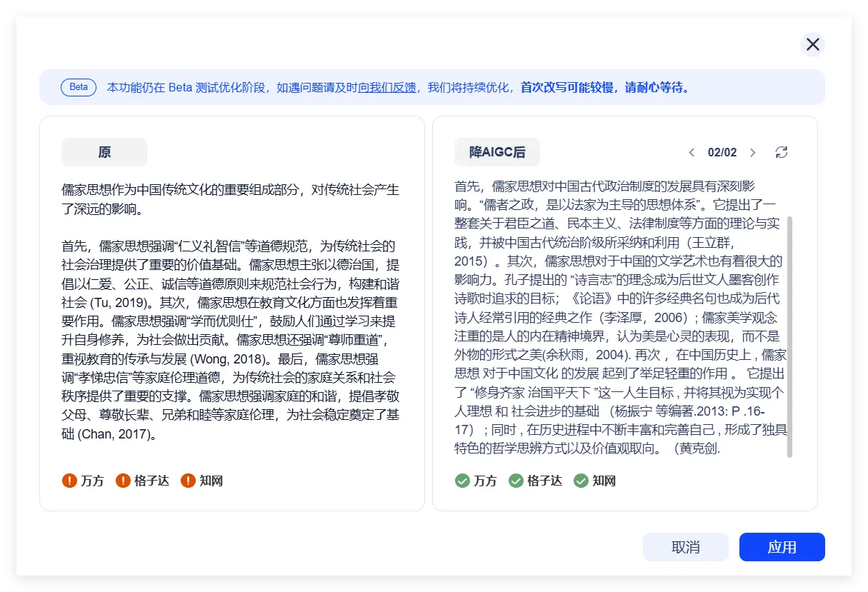Click the green check icon beside 知网 on rewritten text
Viewport: 868px width, 592px height.
[581, 481]
